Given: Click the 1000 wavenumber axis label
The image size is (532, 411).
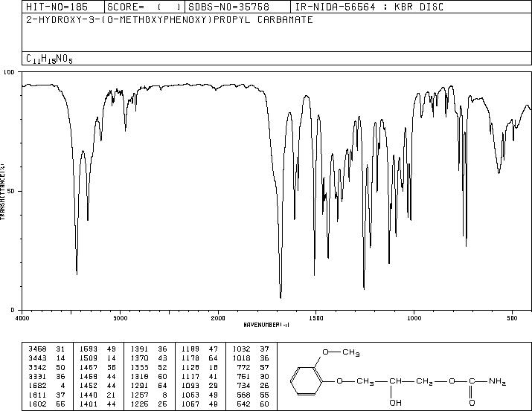Looking at the screenshot, I should pos(414,318).
